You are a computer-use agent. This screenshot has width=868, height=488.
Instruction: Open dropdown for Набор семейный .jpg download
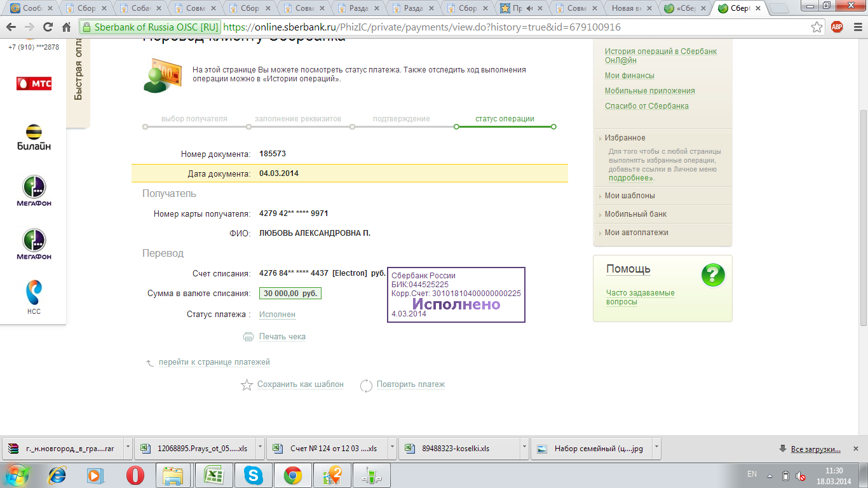[x=656, y=449]
